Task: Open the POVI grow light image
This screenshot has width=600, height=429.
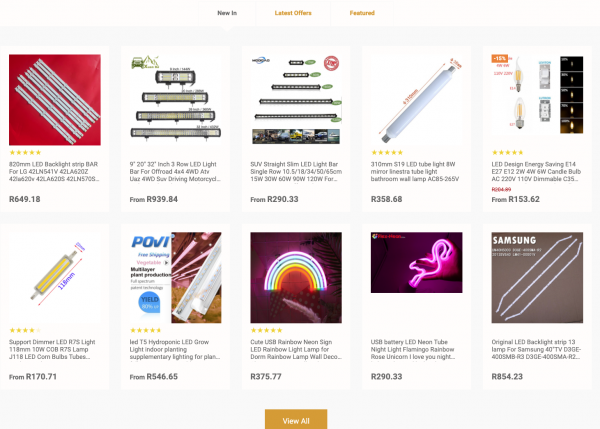Action: click(176, 277)
